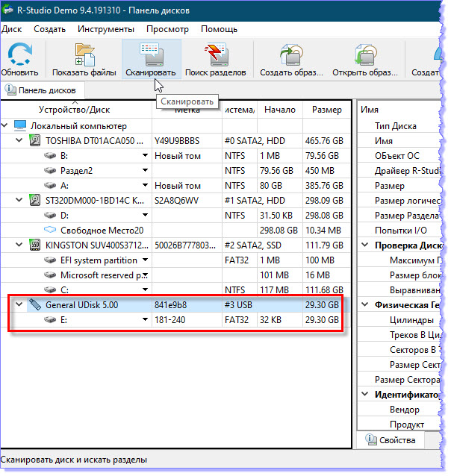Select the General UDisk 5.00 USB icon
Image resolution: width=451 pixels, height=476 pixels.
35,306
